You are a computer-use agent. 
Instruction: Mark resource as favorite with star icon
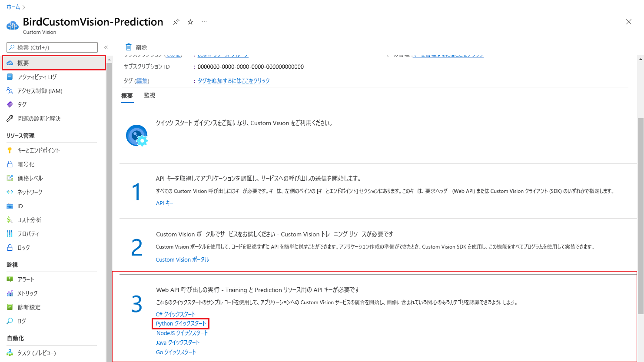click(x=190, y=22)
